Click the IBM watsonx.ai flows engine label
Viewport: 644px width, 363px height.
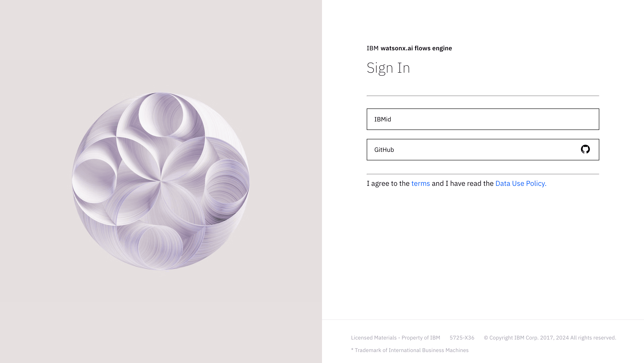pyautogui.click(x=409, y=48)
